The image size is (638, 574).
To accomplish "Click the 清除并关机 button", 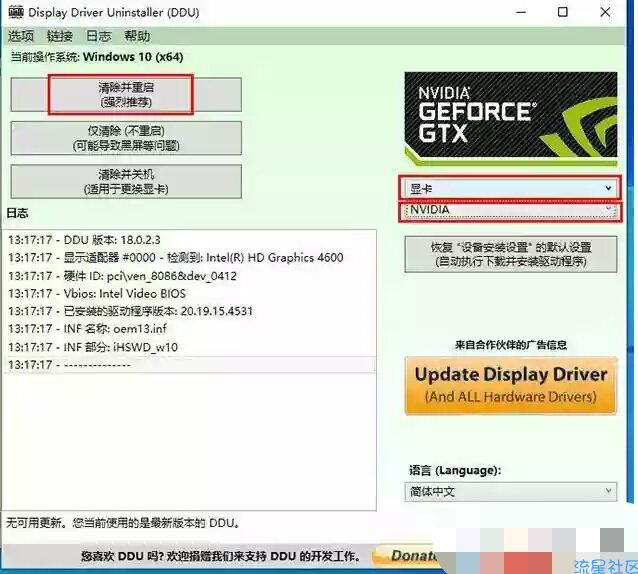I will click(x=126, y=181).
